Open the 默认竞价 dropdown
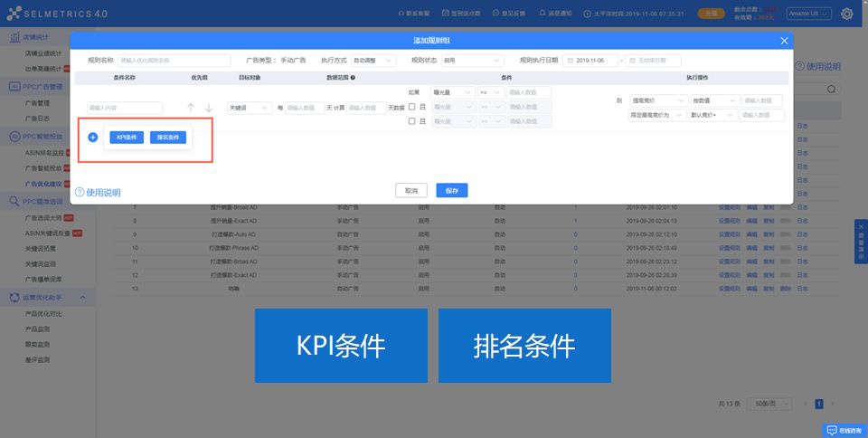The width and height of the screenshot is (868, 438). point(713,115)
